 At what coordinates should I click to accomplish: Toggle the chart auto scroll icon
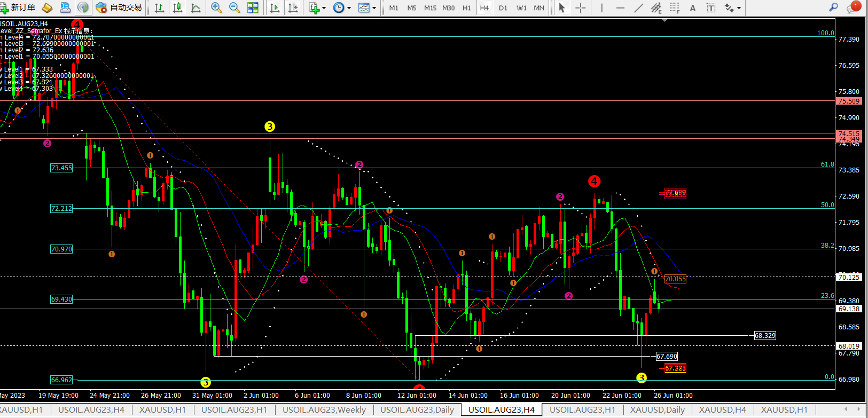(275, 7)
